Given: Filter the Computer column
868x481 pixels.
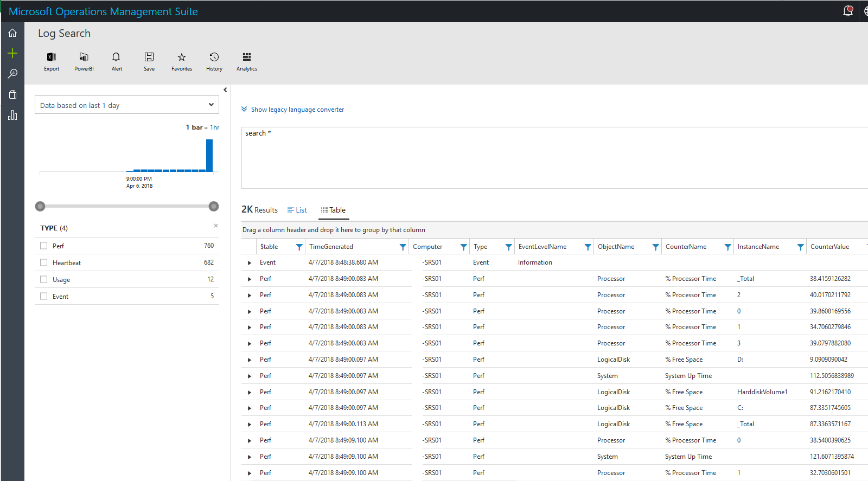Looking at the screenshot, I should tap(463, 247).
